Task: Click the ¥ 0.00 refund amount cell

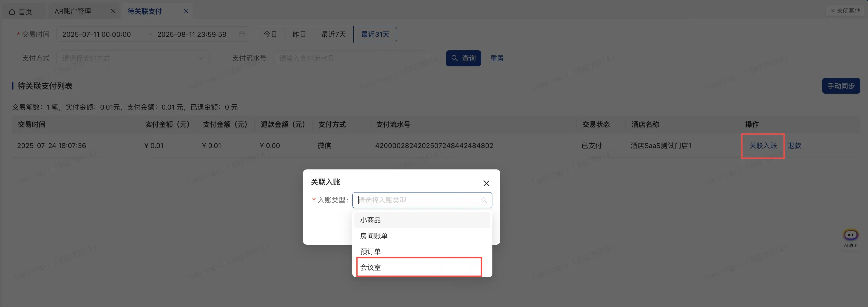Action: coord(270,146)
